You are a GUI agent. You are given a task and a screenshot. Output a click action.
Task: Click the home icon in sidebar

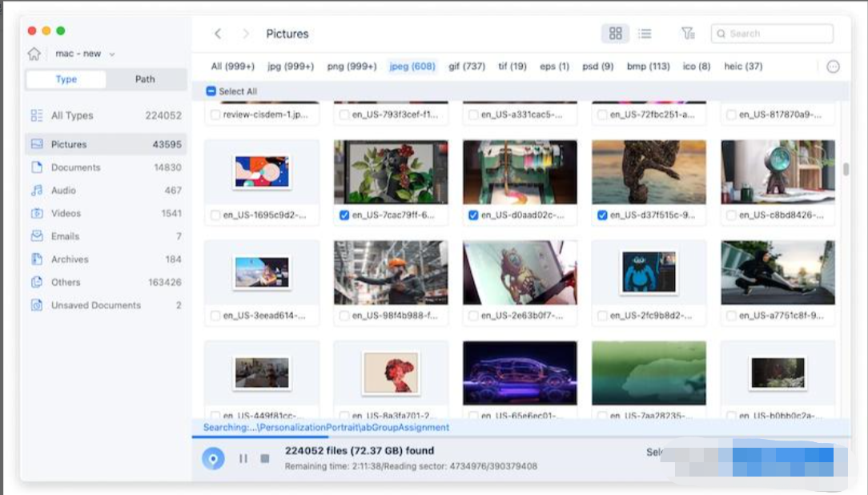pos(34,54)
